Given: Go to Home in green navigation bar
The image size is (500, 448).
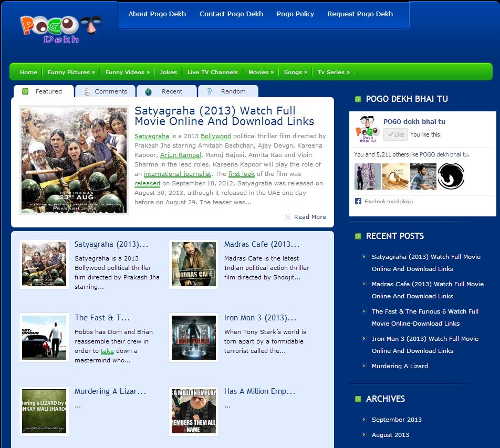Looking at the screenshot, I should pyautogui.click(x=28, y=72).
